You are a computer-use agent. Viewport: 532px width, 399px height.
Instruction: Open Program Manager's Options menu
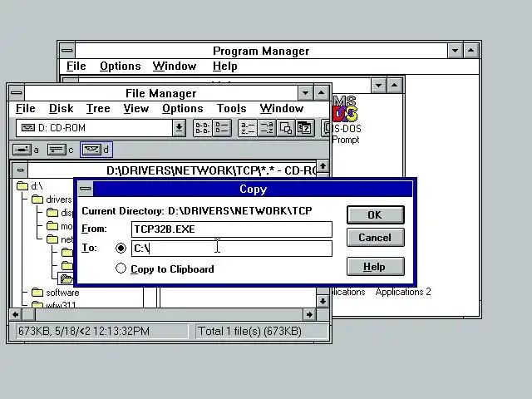coord(120,66)
